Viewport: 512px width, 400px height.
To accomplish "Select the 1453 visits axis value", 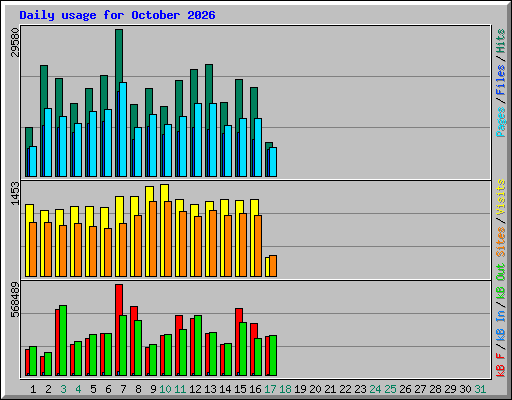I will coord(15,193).
